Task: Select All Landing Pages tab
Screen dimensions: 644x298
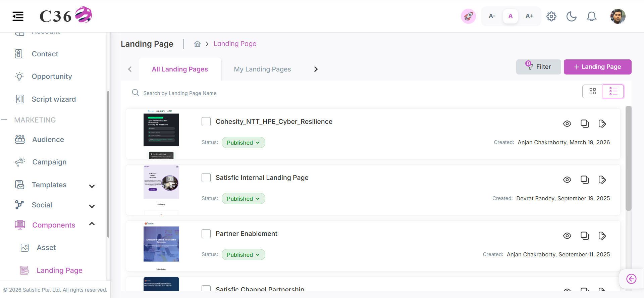Action: click(x=180, y=69)
